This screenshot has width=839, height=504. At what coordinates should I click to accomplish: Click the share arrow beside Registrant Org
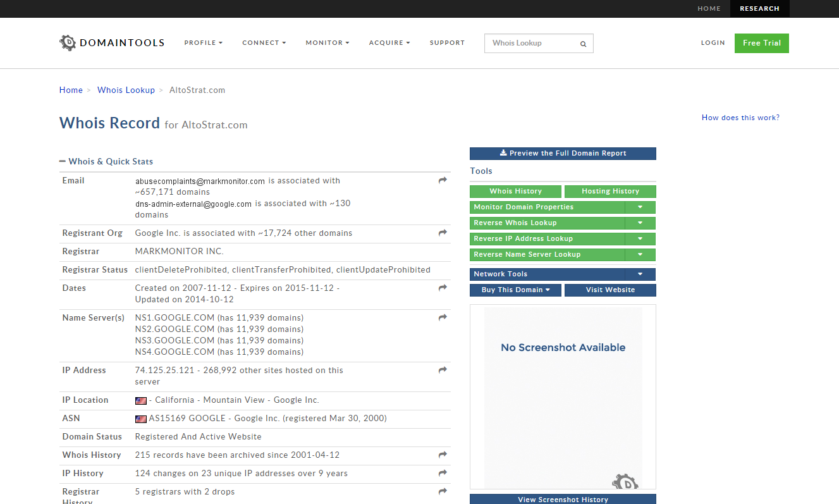click(x=443, y=233)
